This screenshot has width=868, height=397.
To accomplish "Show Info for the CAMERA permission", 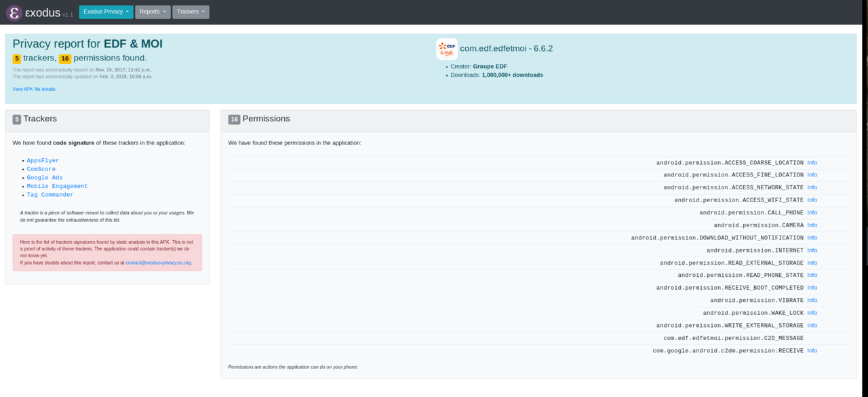I will [x=812, y=225].
